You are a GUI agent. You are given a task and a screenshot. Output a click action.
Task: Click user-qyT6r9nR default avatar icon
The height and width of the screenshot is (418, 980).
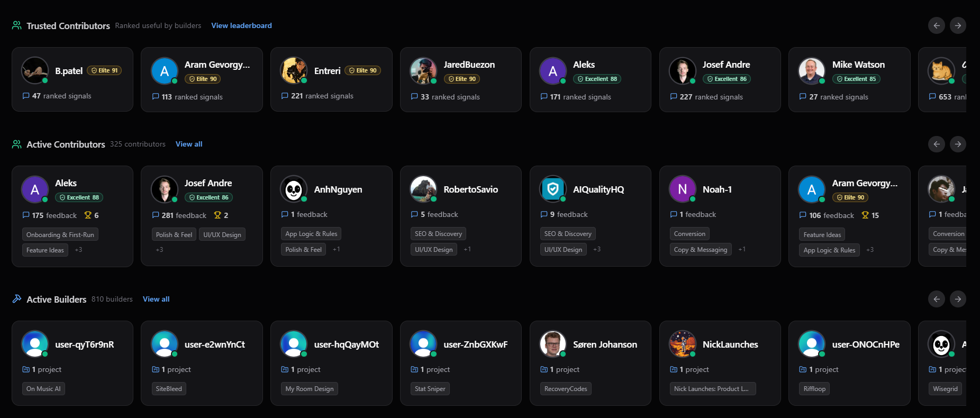click(35, 344)
